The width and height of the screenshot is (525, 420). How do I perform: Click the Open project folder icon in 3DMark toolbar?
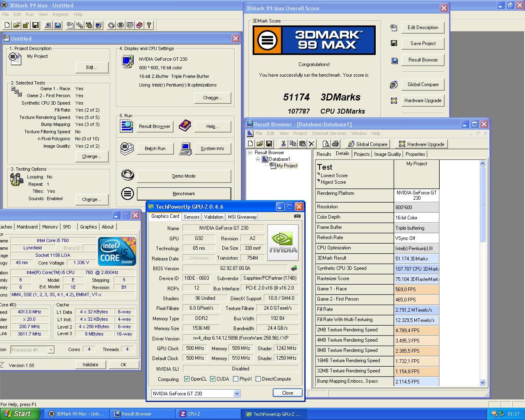point(16,25)
